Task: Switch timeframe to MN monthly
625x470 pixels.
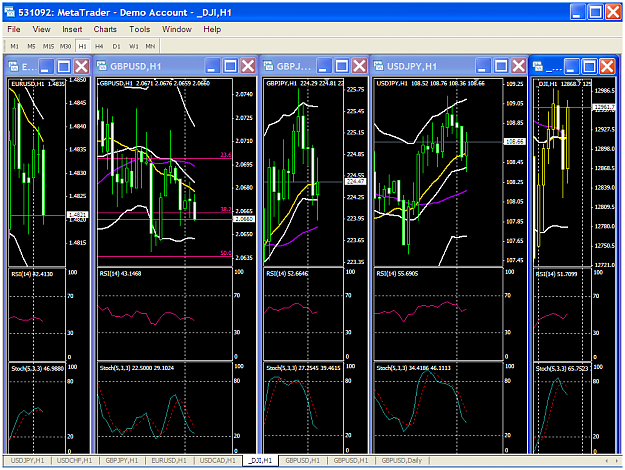Action: [150, 46]
